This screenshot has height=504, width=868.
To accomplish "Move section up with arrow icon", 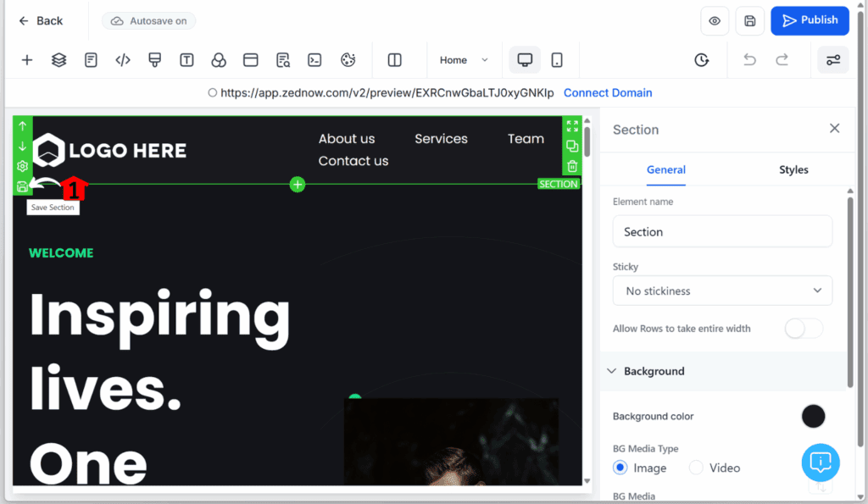I will pyautogui.click(x=22, y=126).
